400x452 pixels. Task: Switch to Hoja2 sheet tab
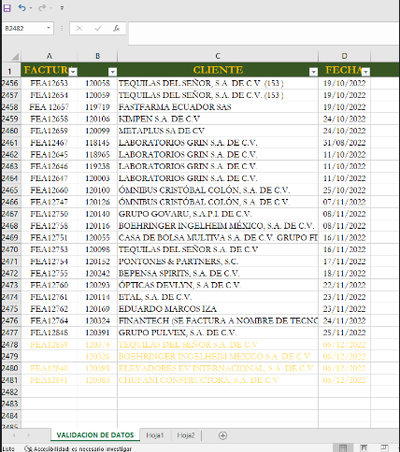186,435
